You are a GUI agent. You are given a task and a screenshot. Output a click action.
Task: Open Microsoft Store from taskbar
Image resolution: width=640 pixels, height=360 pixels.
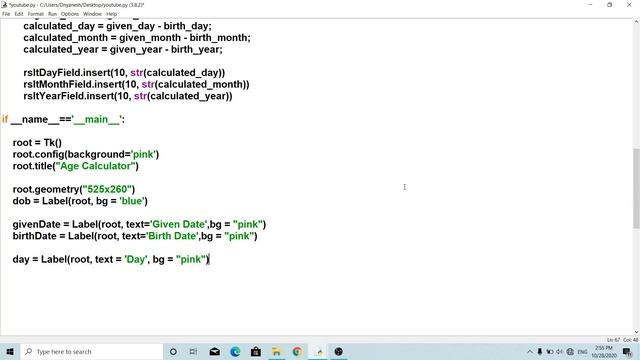[x=256, y=351]
